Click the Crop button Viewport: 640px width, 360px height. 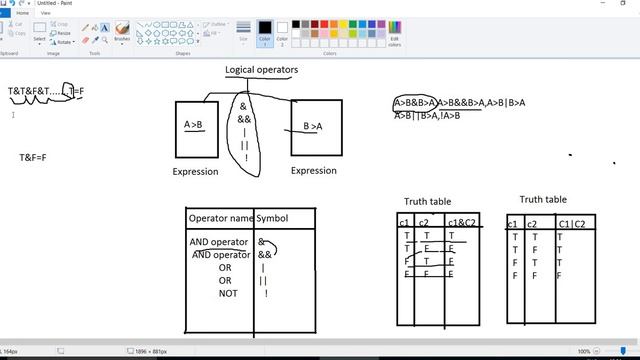pyautogui.click(x=60, y=24)
